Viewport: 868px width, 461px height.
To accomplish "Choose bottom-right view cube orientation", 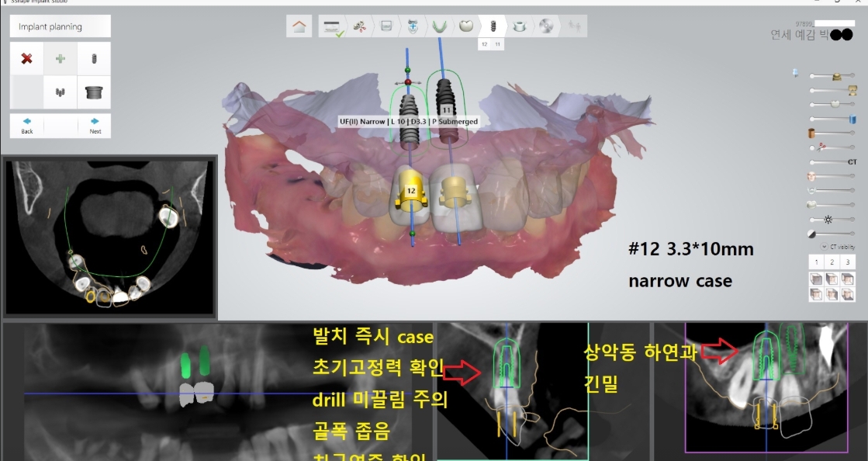I will 848,294.
